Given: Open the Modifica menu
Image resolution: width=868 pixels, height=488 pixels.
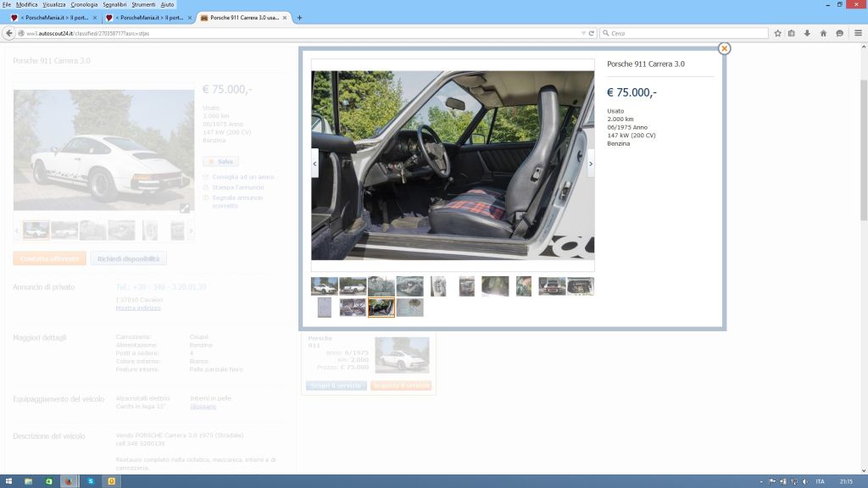Looking at the screenshot, I should (26, 4).
